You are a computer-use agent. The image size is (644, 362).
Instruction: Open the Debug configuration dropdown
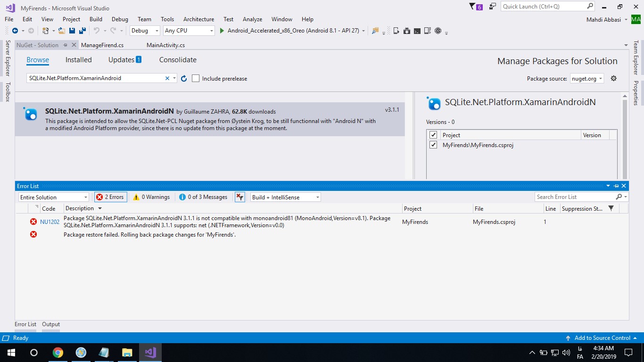click(x=146, y=31)
